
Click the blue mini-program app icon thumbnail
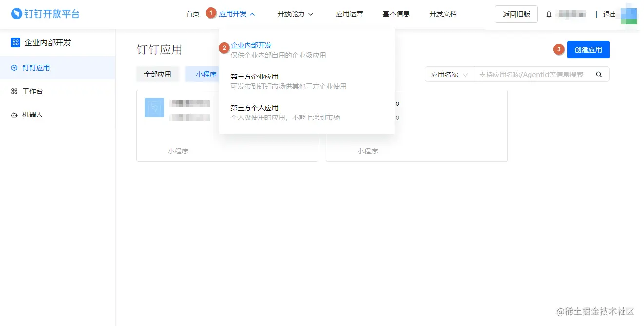click(154, 108)
